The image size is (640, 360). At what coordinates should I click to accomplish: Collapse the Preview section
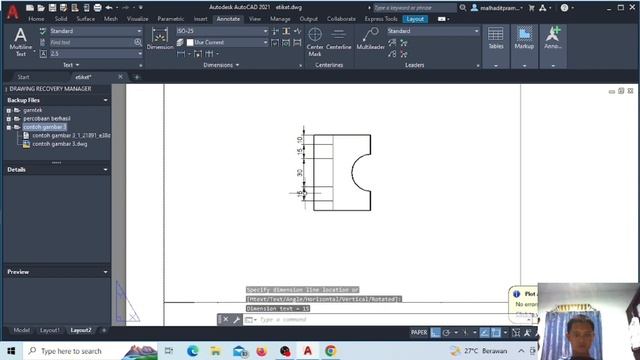point(106,272)
